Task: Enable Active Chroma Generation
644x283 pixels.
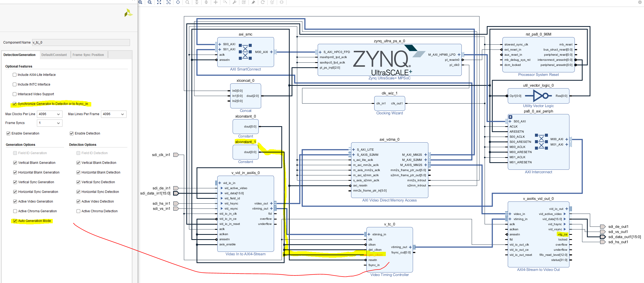Action: [x=15, y=211]
